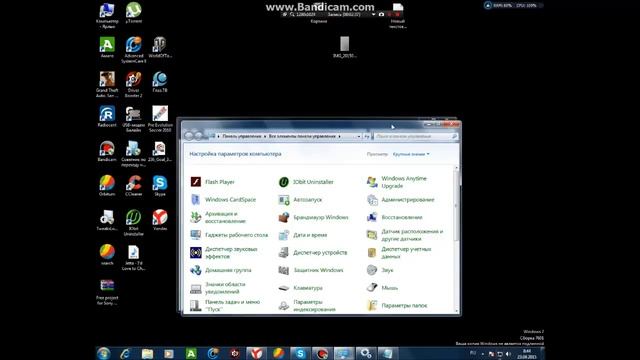
Task: Open the Flash Player control panel item
Action: (212, 182)
